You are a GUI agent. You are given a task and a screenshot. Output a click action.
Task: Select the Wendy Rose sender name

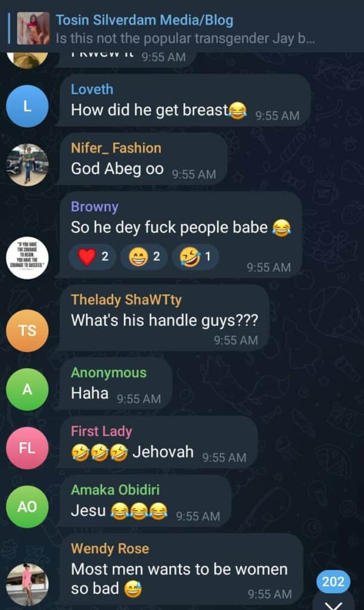[110, 549]
